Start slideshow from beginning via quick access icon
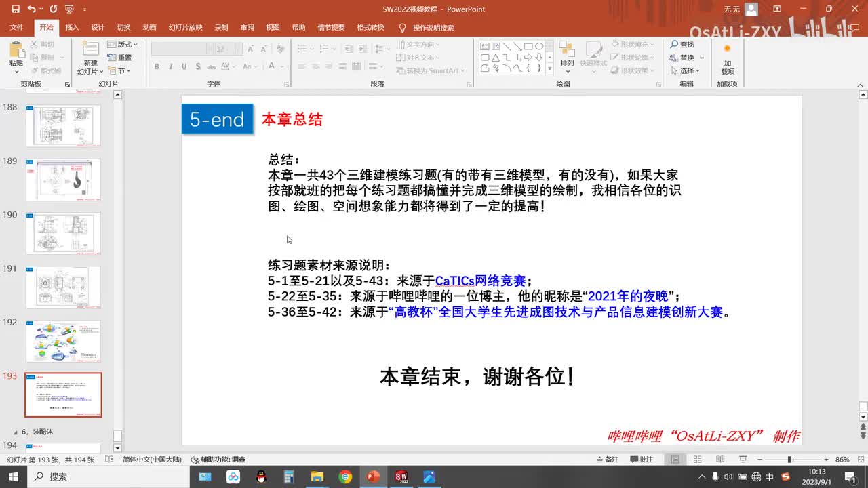Image resolution: width=868 pixels, height=488 pixels. pos(70,9)
